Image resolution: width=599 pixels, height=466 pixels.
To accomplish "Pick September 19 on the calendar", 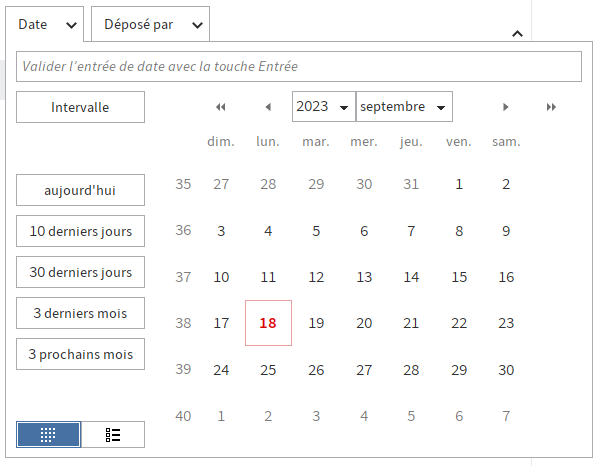I will 316,323.
